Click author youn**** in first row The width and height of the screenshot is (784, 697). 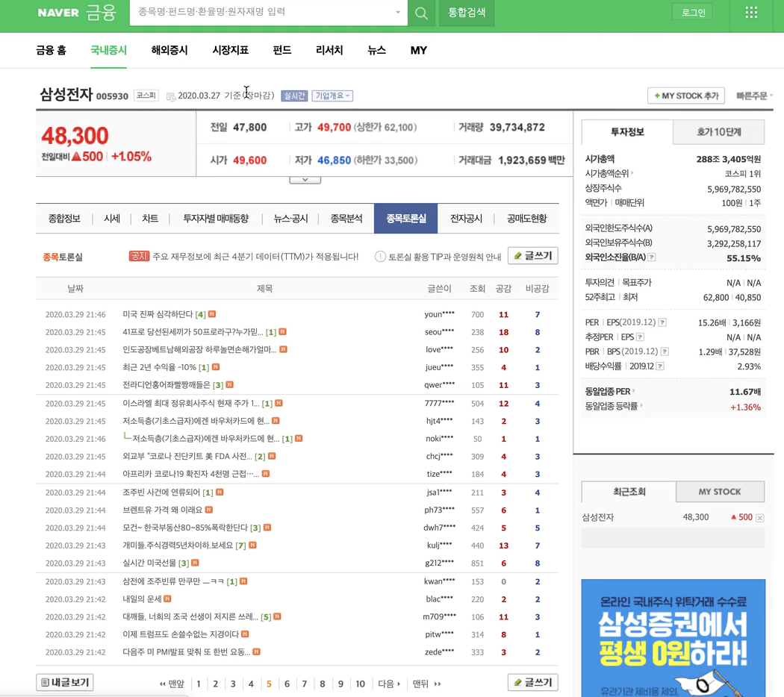click(x=439, y=314)
